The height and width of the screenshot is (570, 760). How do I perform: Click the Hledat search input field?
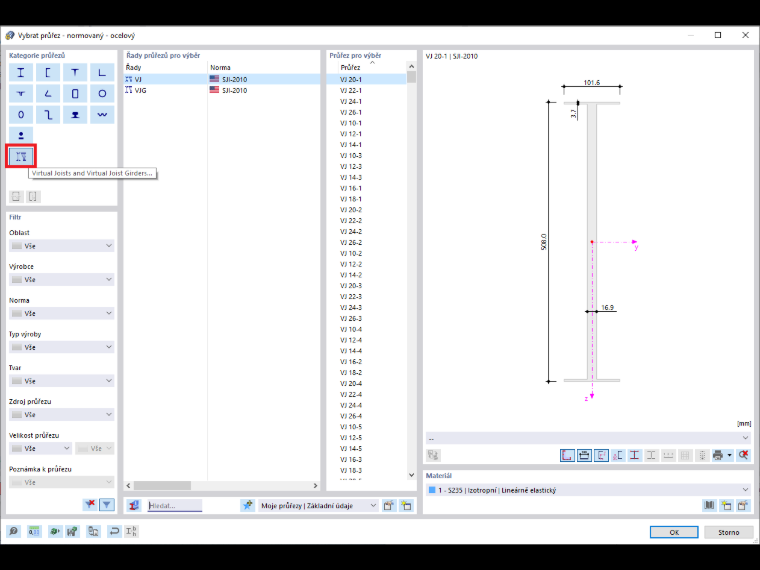[x=174, y=506]
